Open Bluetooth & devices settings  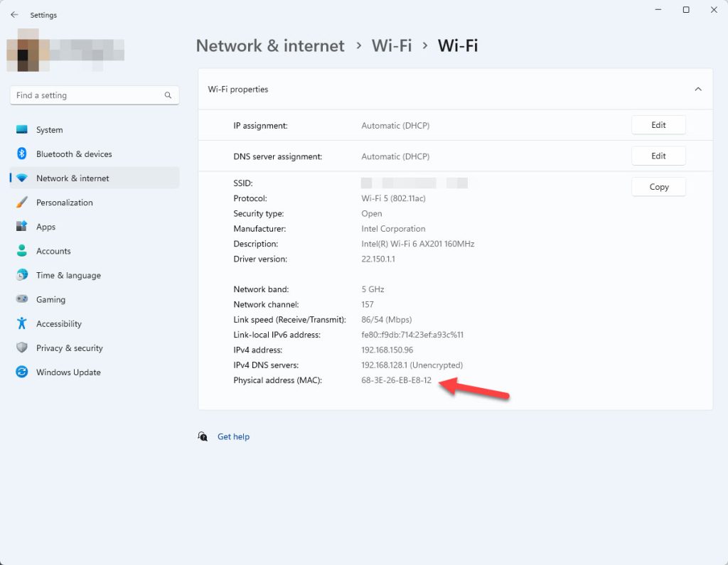pyautogui.click(x=73, y=154)
